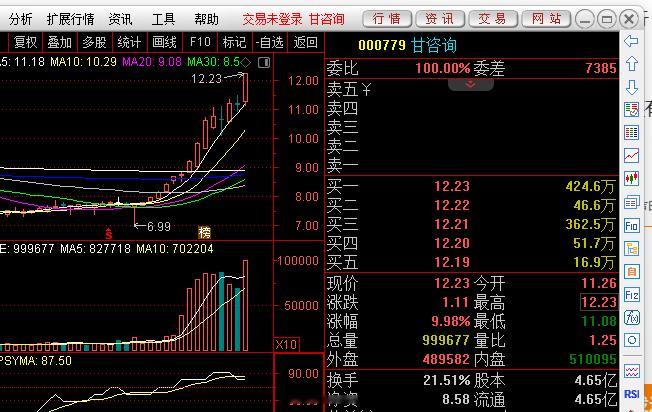Screen dimensions: 652x412
Task: Click the 返回 toolbar button
Action: coord(306,42)
